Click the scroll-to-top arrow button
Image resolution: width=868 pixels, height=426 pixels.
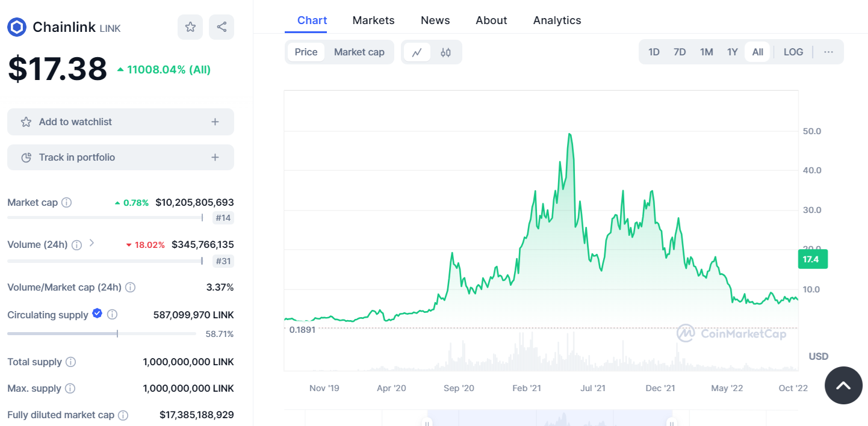click(844, 386)
